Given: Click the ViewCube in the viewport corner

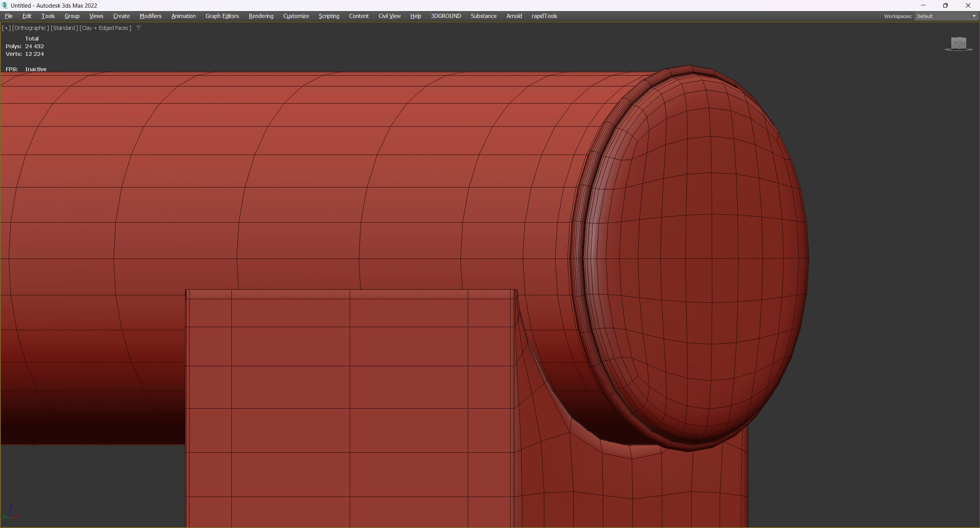Looking at the screenshot, I should pyautogui.click(x=959, y=43).
